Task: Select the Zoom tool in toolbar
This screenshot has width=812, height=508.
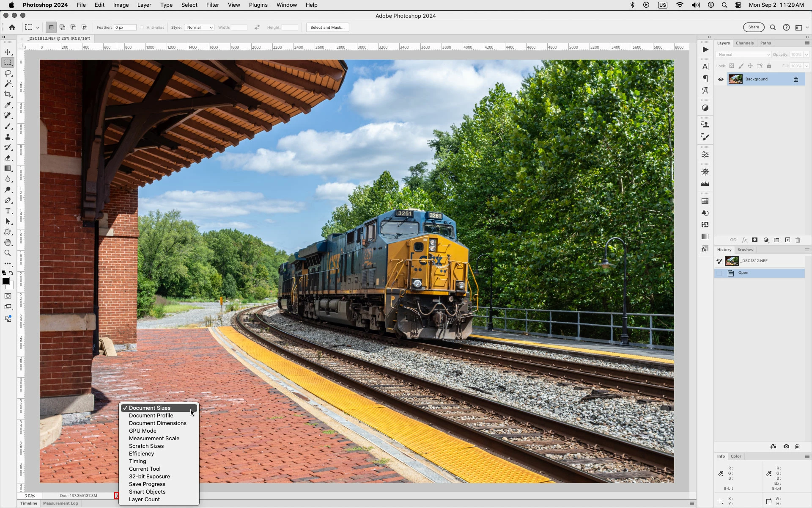Action: 8,253
